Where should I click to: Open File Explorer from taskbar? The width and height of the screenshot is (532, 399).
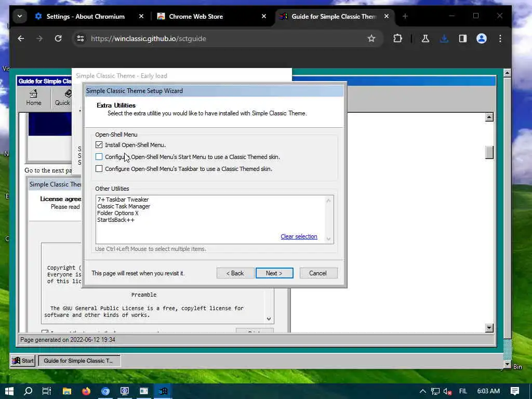(67, 391)
